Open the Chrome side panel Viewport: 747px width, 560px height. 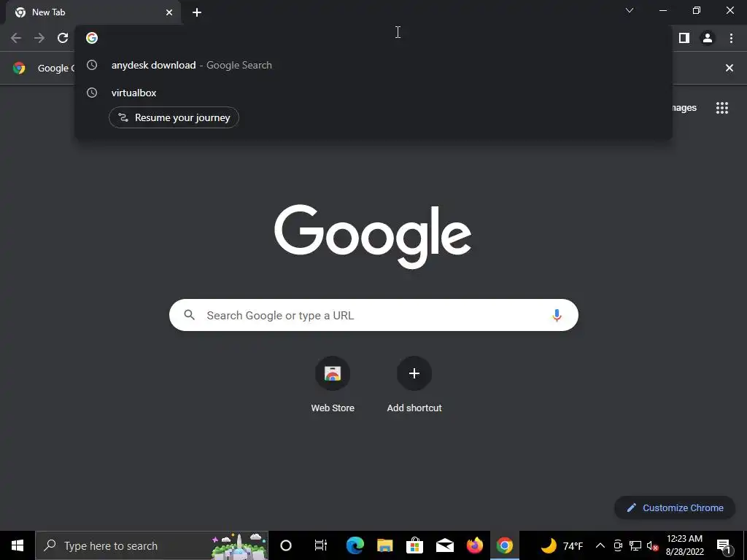tap(684, 38)
